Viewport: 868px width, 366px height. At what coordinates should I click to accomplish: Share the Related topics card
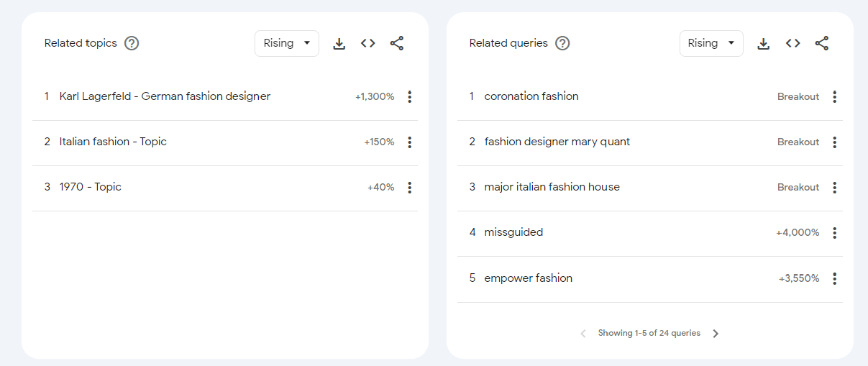point(397,44)
